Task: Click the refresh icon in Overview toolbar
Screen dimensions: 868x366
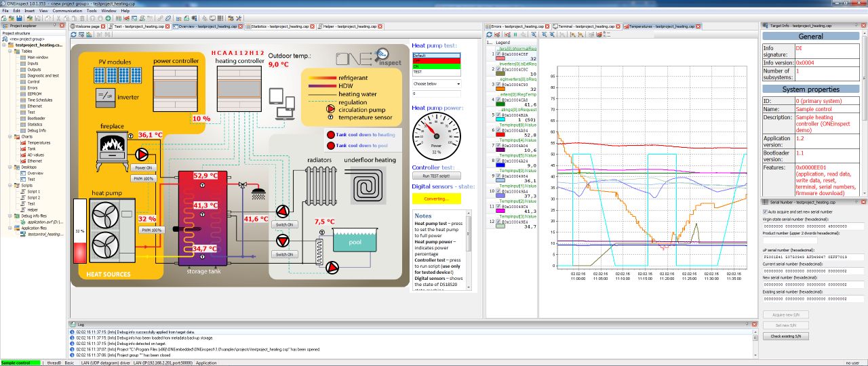Action: pos(74,34)
